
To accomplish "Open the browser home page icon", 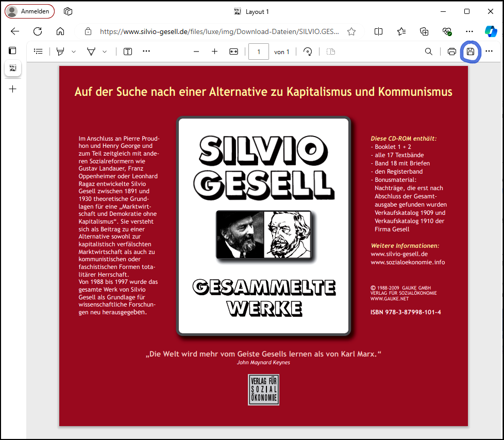I will [60, 31].
